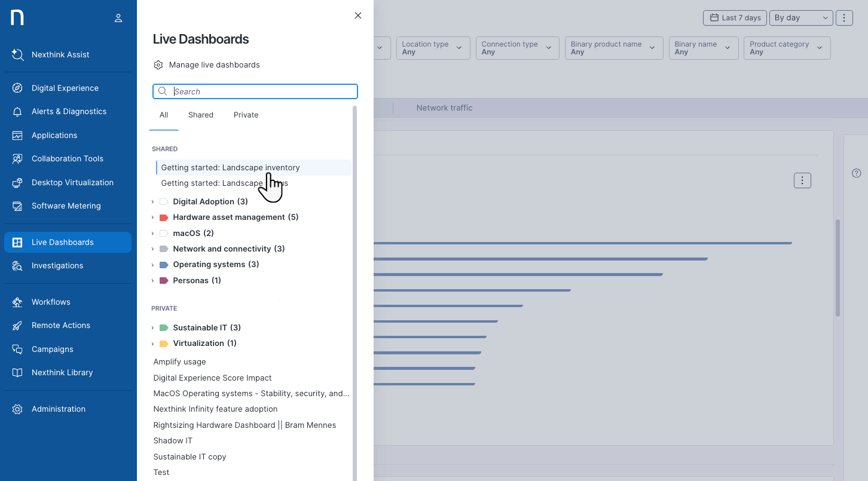Click the help question mark icon
The image size is (868, 481).
click(856, 173)
